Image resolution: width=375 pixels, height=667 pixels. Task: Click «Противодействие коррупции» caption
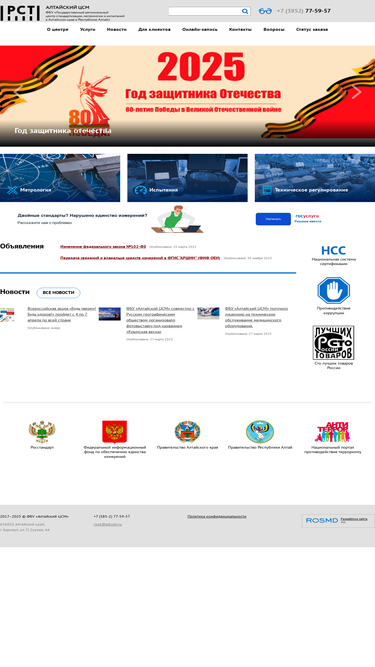(x=333, y=311)
